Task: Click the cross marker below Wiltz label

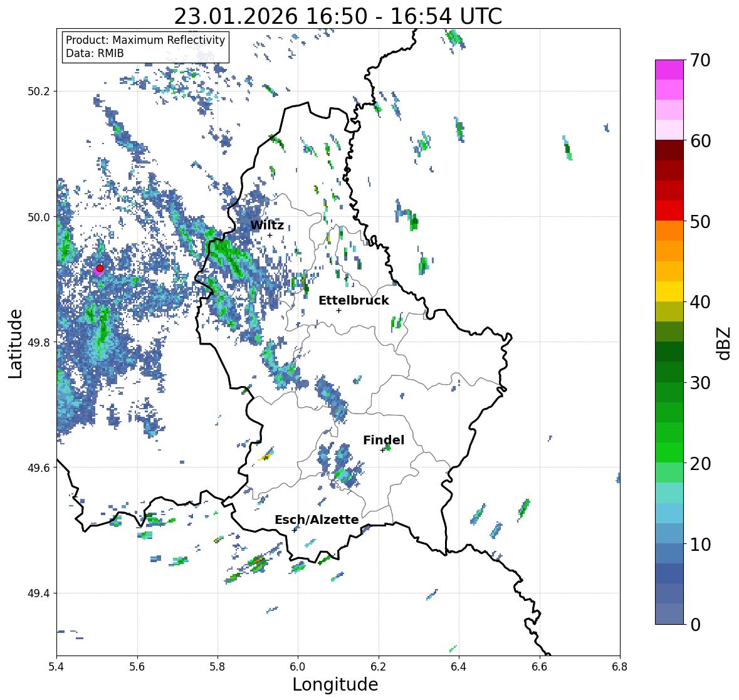Action: click(x=270, y=236)
